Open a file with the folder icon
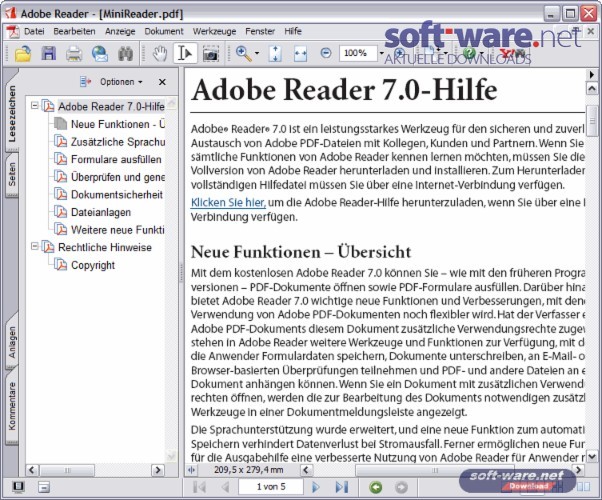This screenshot has height=500, width=602. tap(23, 53)
